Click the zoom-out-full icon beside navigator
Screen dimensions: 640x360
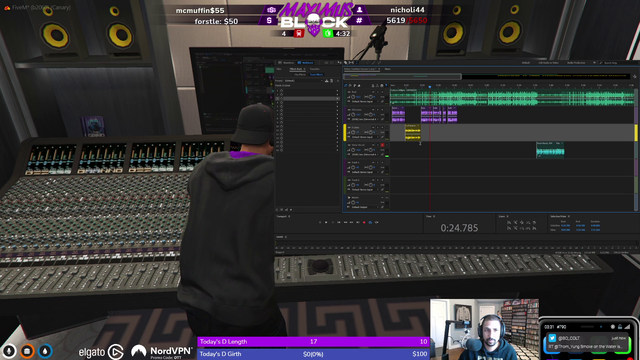coord(634,76)
